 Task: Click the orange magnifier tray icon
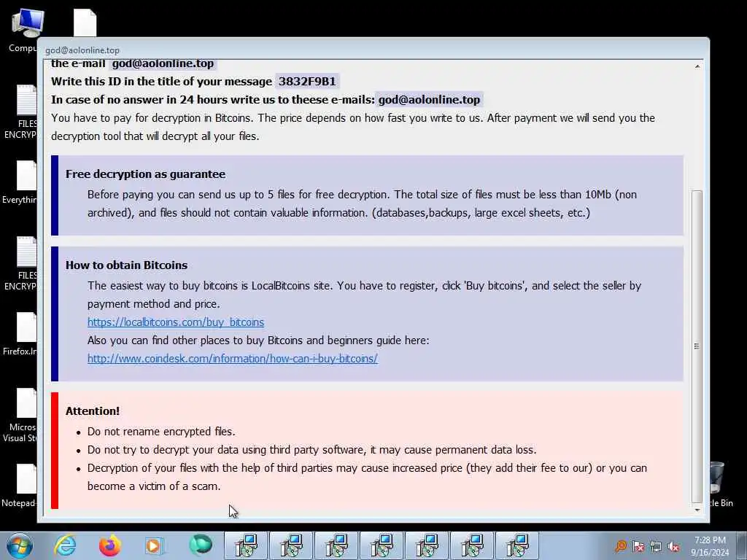tap(620, 546)
